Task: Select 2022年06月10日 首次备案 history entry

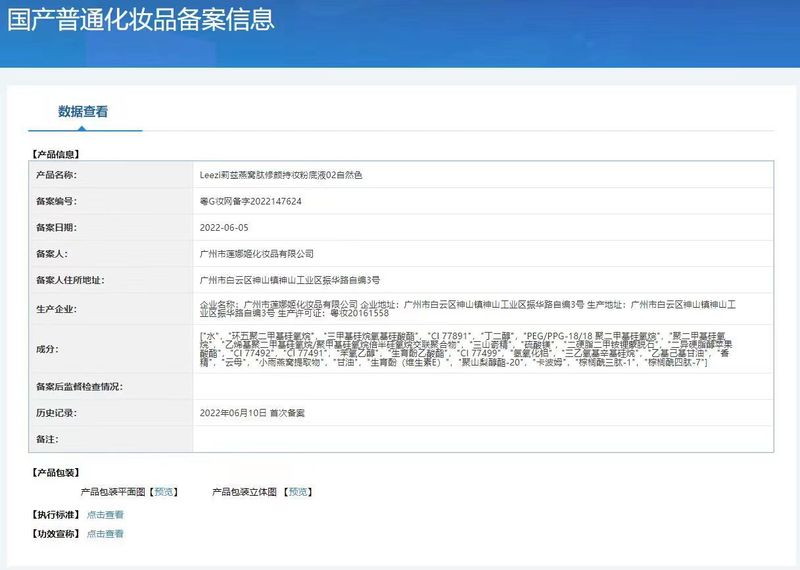Action: click(x=252, y=413)
